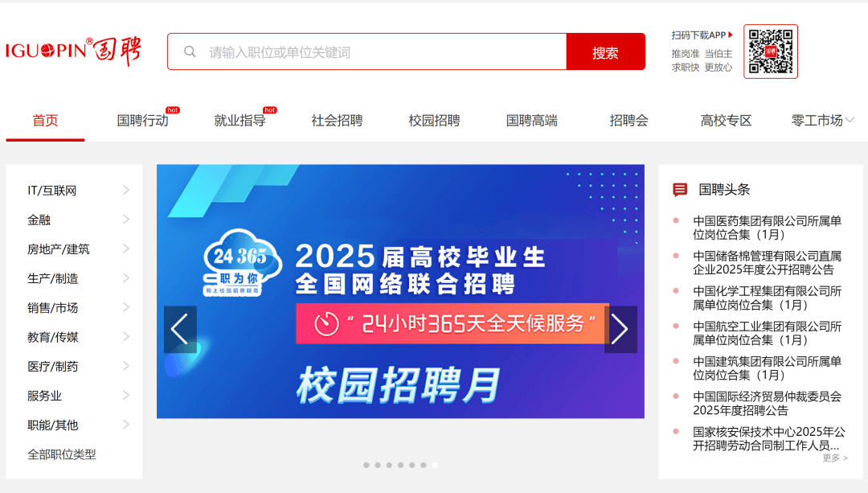Viewport: 868px width, 493px height.
Task: Open 更多 link under headlines
Action: 835,458
